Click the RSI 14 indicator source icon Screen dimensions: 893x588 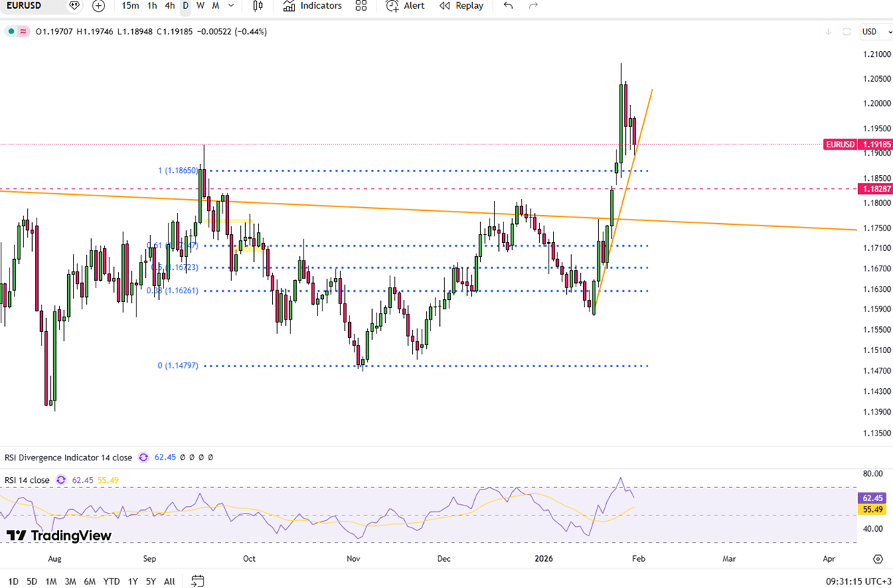(61, 480)
